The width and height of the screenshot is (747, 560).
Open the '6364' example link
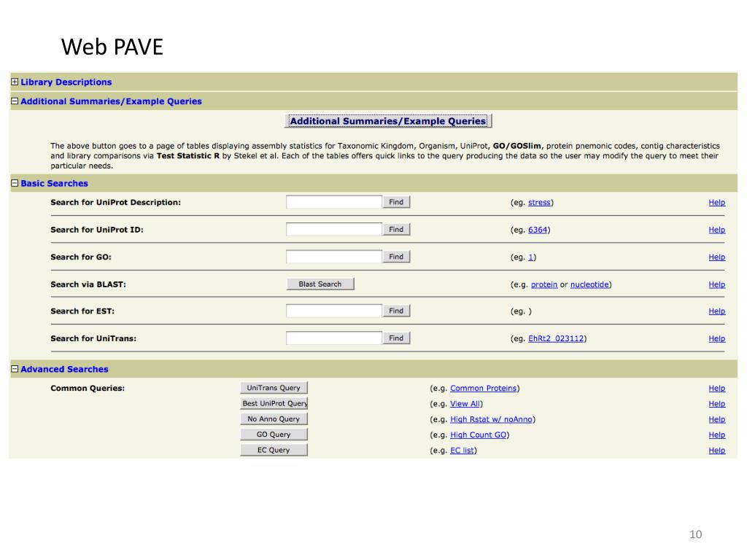point(538,230)
